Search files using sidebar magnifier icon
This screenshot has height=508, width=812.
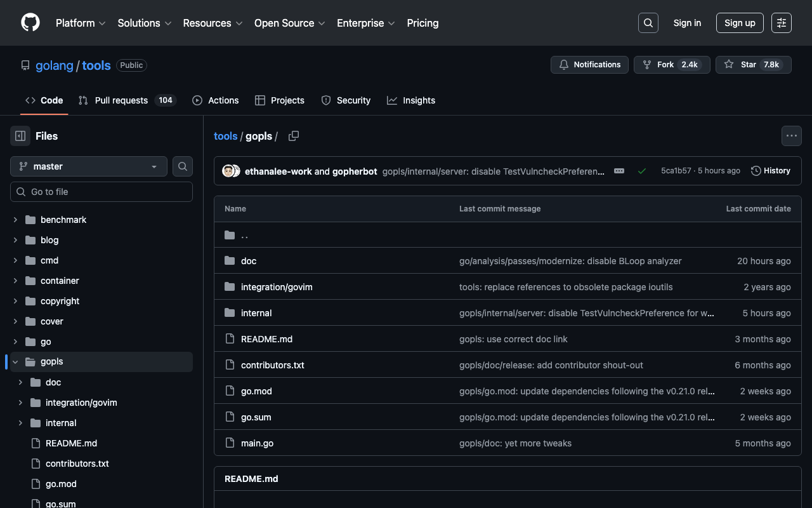(x=183, y=166)
